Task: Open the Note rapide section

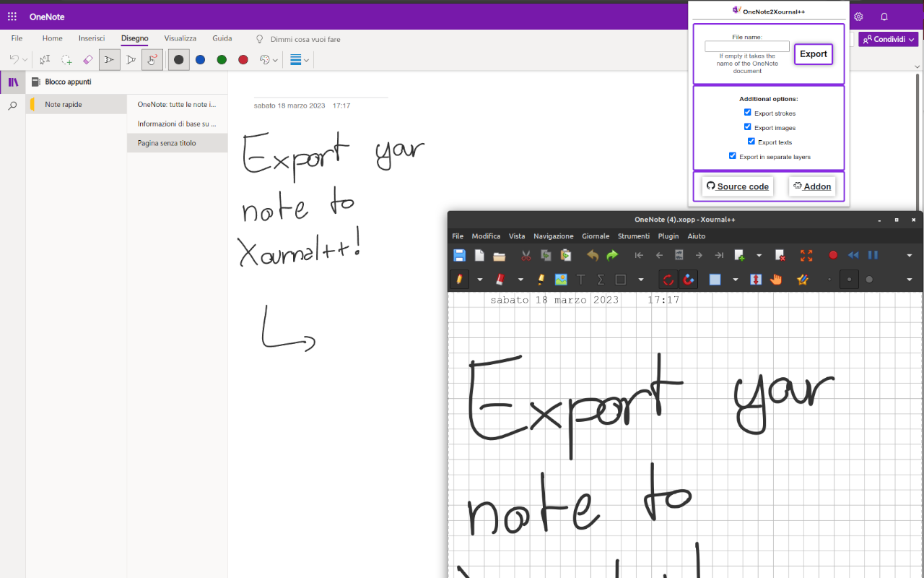Action: point(77,104)
